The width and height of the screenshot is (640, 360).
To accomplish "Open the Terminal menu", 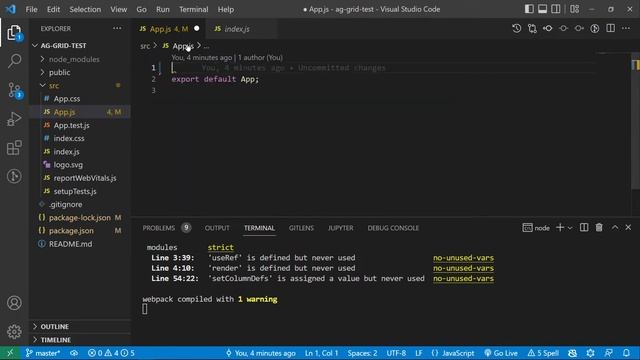I will (193, 9).
